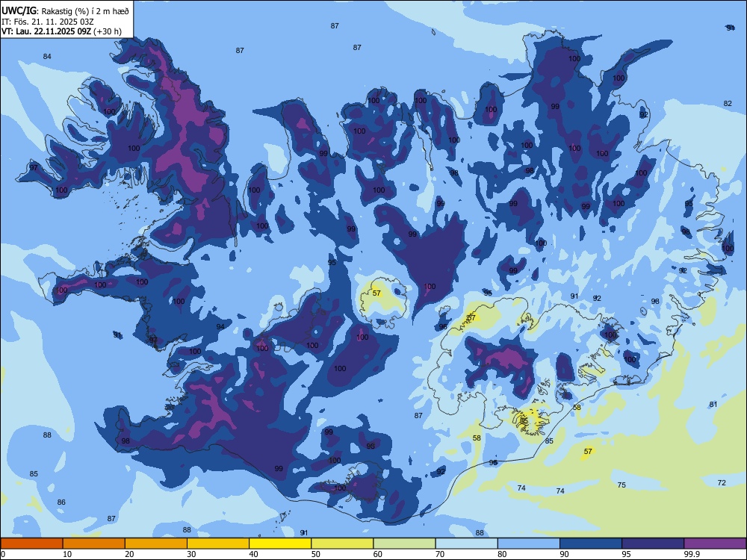Viewport: 747px width, 560px height.
Task: Click the legend scale label 95
Action: tap(627, 554)
